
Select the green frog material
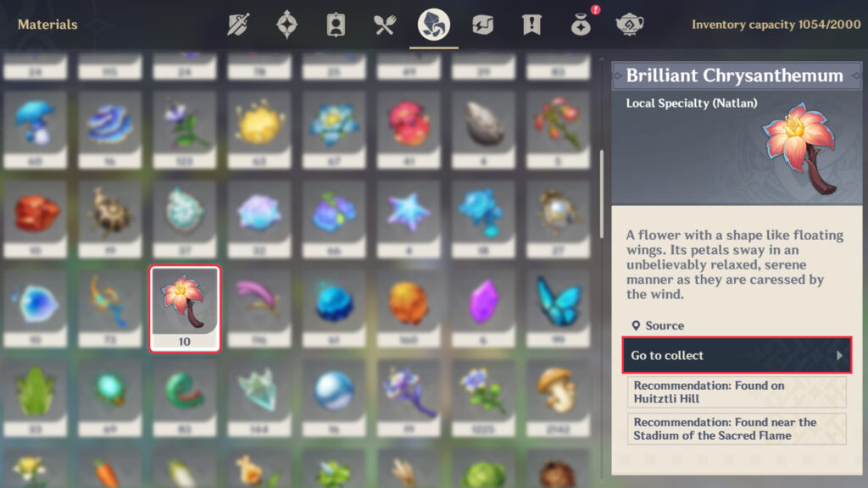[36, 397]
